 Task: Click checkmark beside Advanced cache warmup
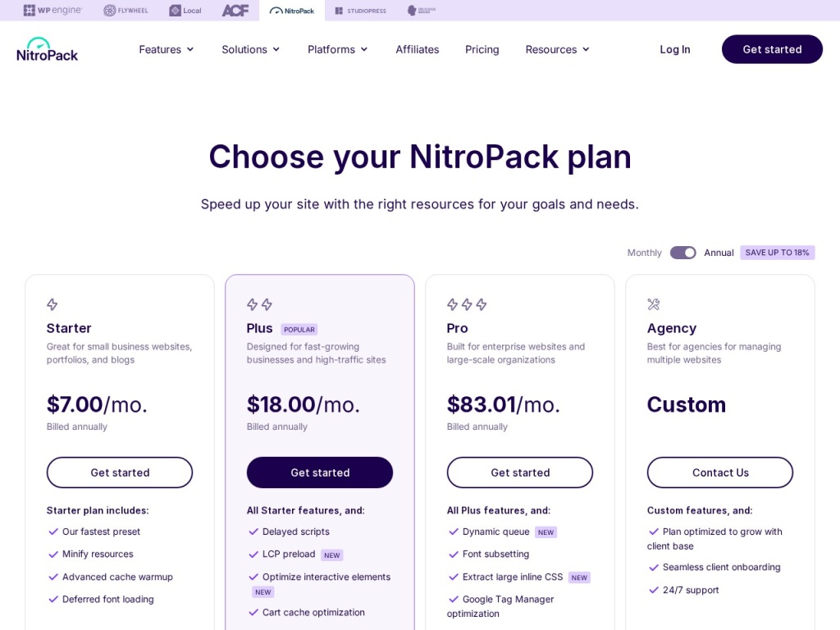pyautogui.click(x=53, y=577)
